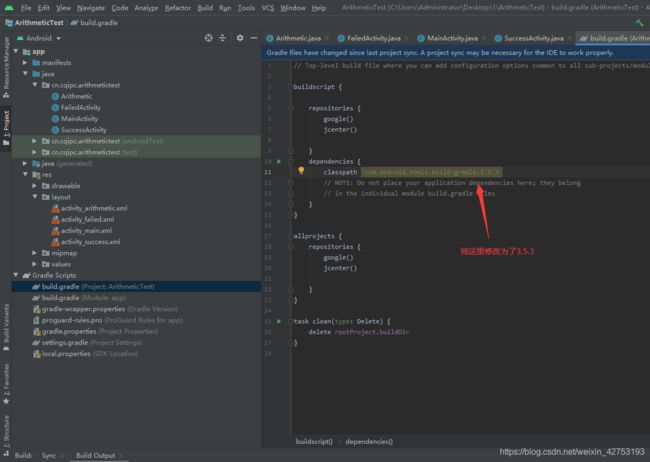Click the build hammer icon in toolbar
Screen dimensions: 650x462
[x=639, y=22]
